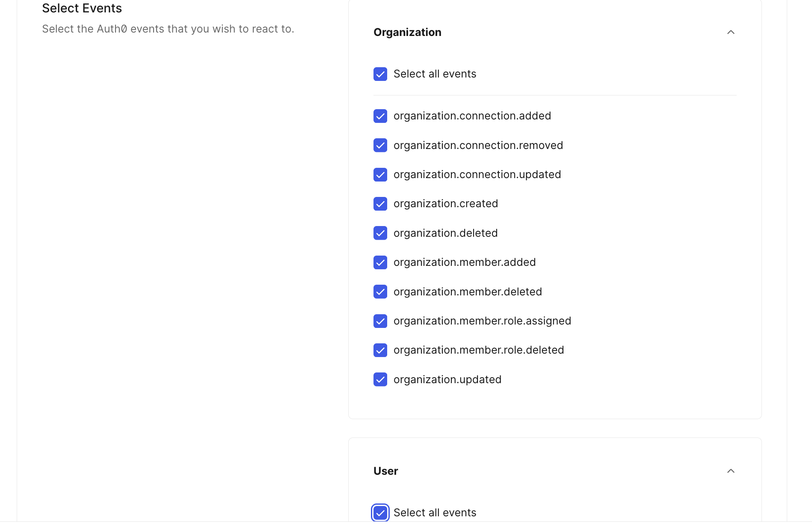Click the organization.created label text
The height and width of the screenshot is (524, 812).
(x=445, y=204)
